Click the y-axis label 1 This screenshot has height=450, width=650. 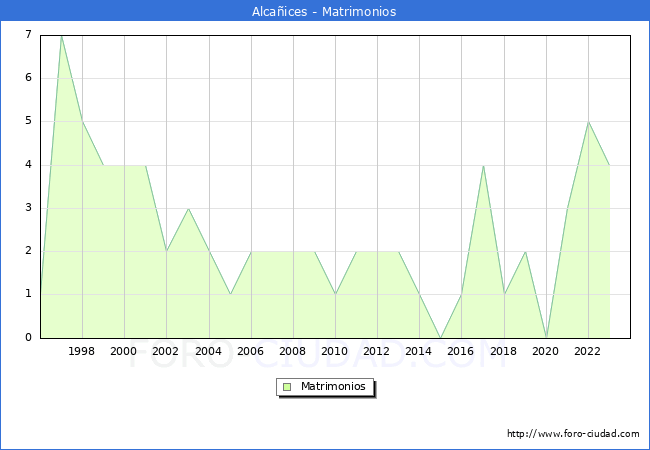click(x=28, y=294)
